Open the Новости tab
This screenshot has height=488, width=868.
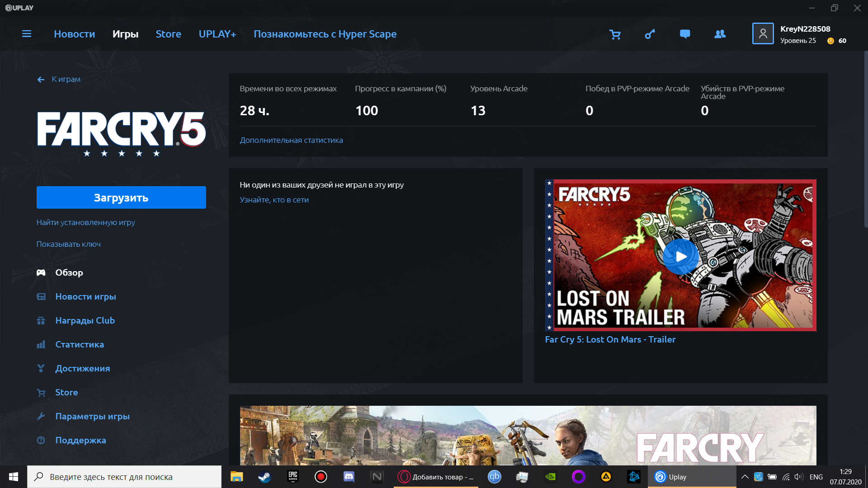pyautogui.click(x=75, y=34)
